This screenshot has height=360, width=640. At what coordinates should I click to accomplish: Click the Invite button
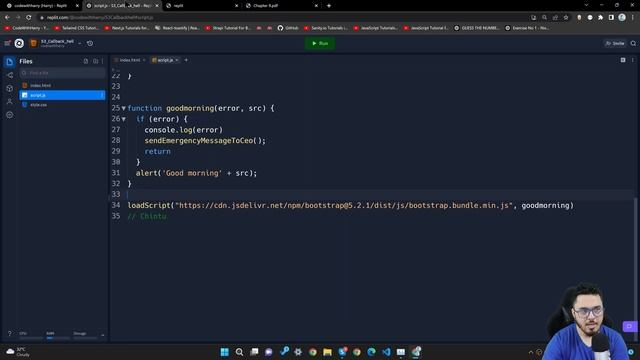(615, 43)
